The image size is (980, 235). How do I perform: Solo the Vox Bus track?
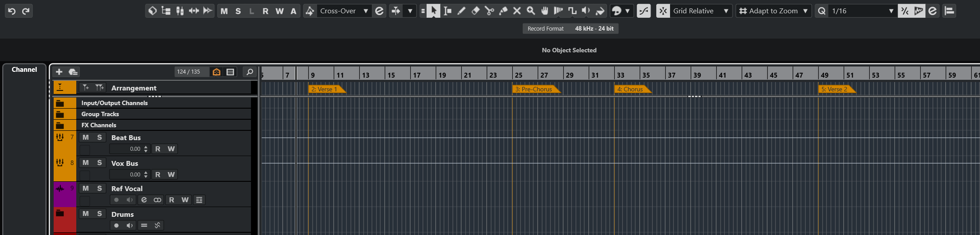(99, 163)
